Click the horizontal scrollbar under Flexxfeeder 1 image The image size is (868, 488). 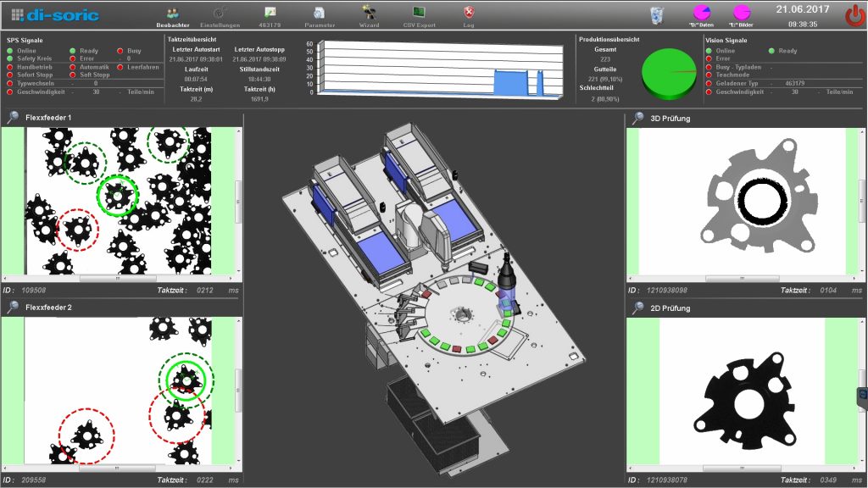point(117,277)
